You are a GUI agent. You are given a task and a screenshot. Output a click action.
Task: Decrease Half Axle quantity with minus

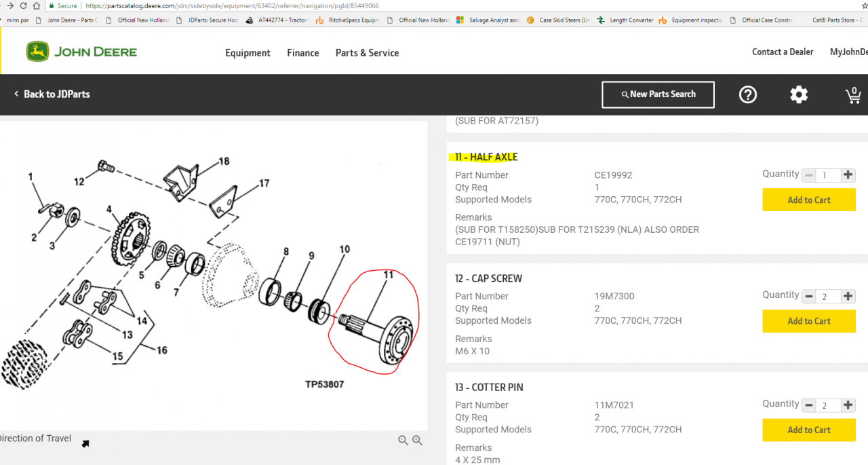[x=808, y=175]
